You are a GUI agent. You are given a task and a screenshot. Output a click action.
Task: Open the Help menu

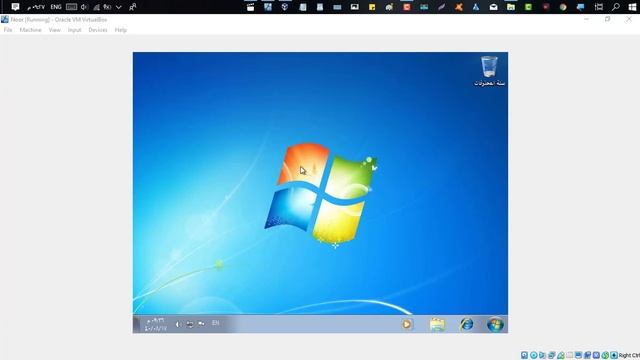coord(120,30)
